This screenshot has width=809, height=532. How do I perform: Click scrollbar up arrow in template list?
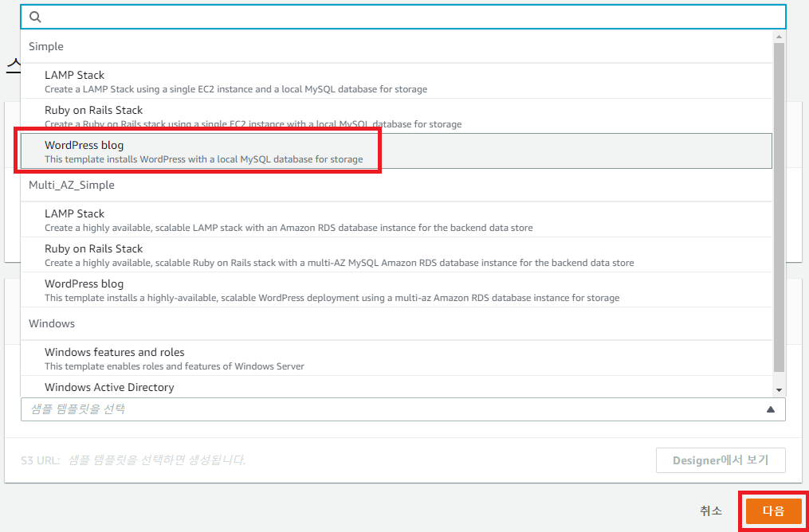pyautogui.click(x=779, y=36)
